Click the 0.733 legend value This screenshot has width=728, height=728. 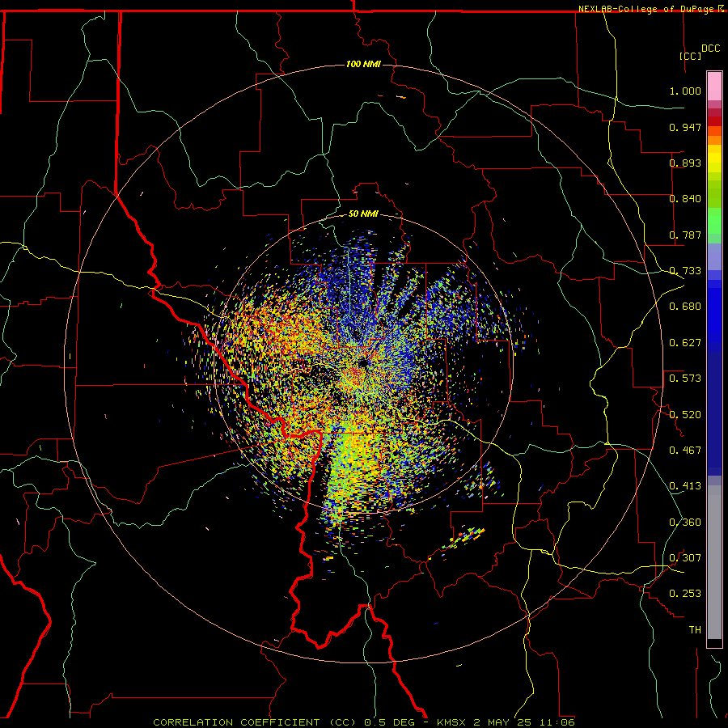(685, 271)
